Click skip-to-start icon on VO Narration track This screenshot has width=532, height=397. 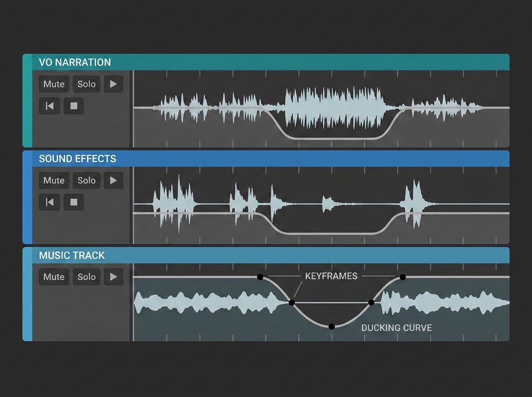pyautogui.click(x=50, y=106)
